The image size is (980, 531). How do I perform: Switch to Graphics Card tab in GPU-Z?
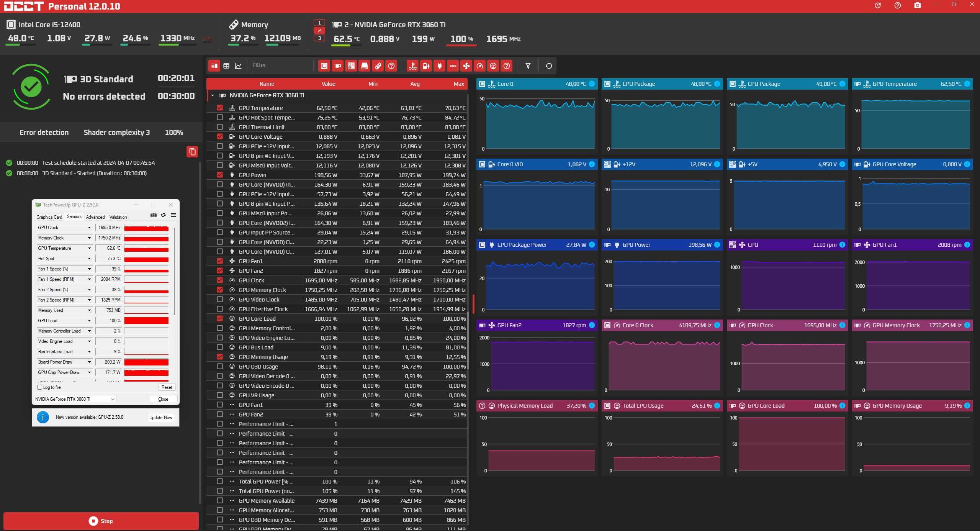click(x=49, y=217)
